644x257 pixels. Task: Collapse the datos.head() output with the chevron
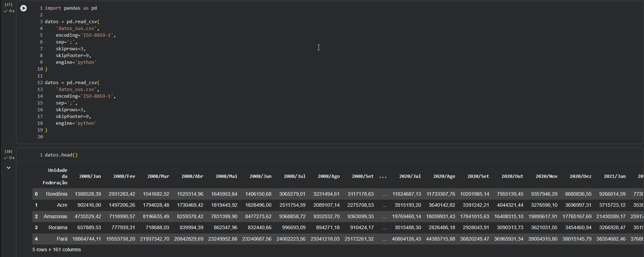(9, 168)
